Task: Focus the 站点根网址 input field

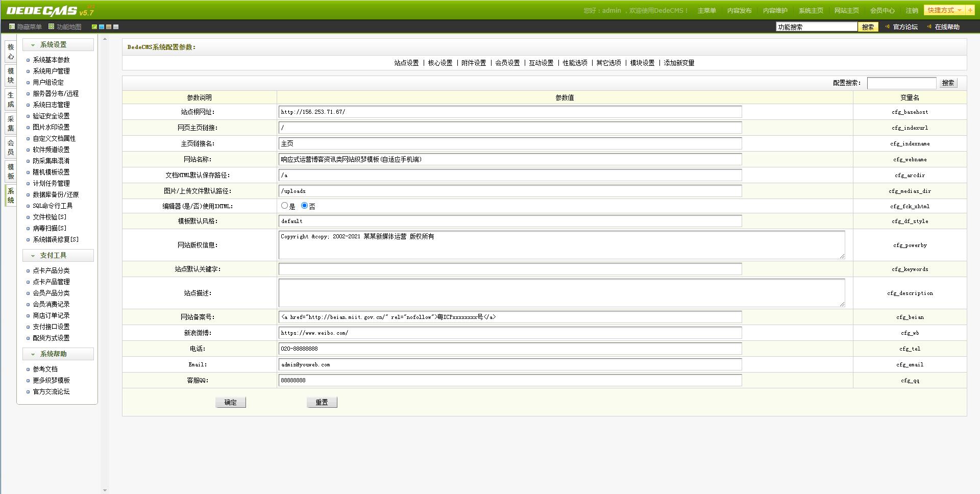Action: point(510,112)
